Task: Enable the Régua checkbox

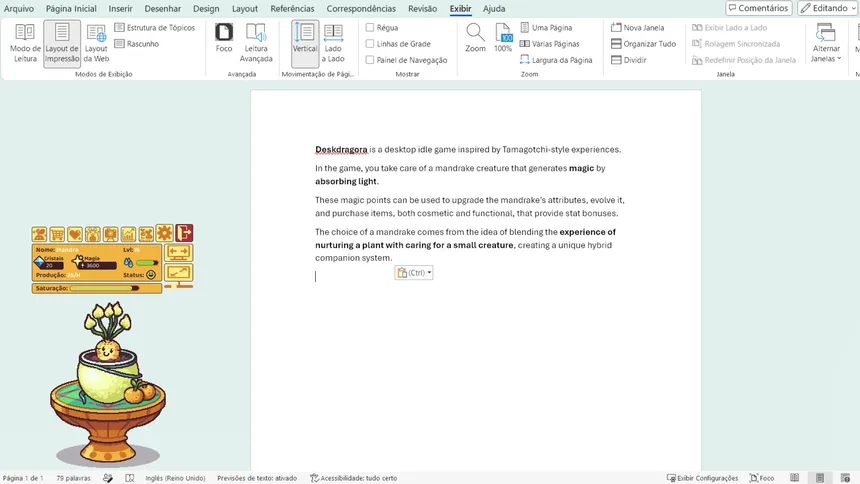Action: 370,27
